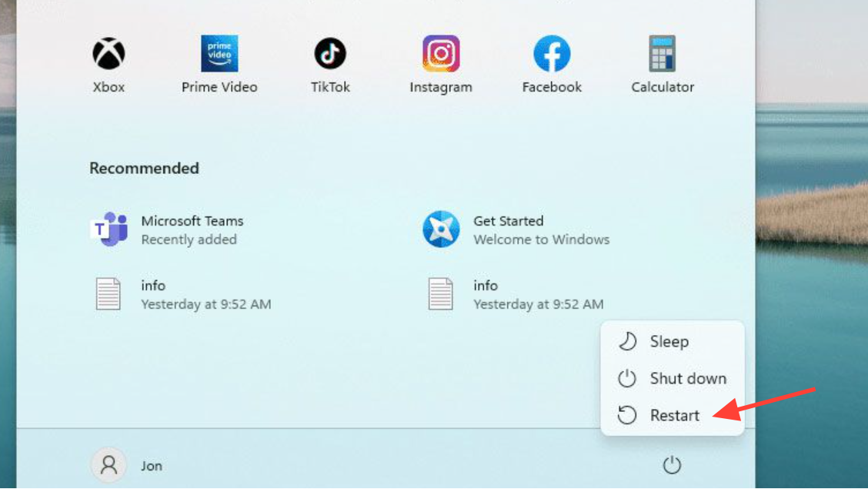Click the Instagram app icon
Image resolution: width=868 pixels, height=489 pixels.
441,55
